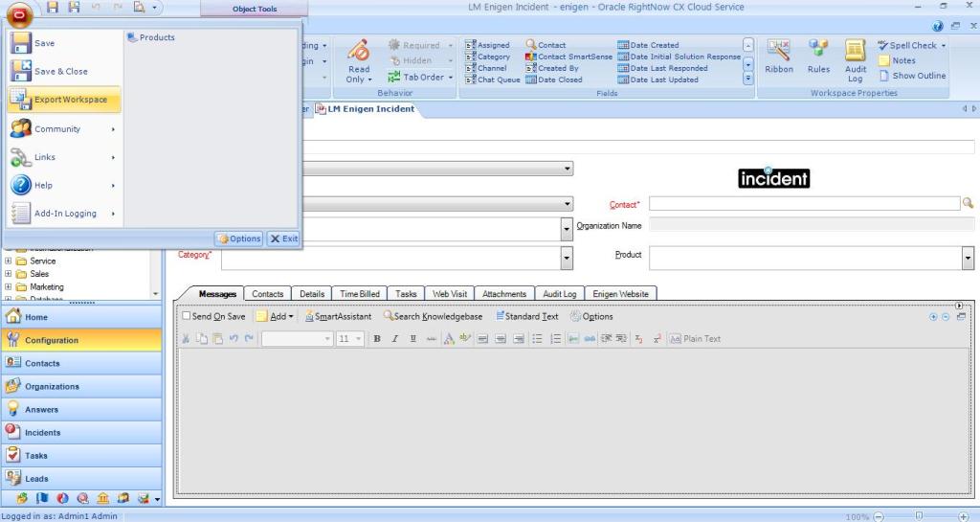Adjust the zoom slider in status bar
Screen dimensions: 980x522
pyautogui.click(x=918, y=516)
